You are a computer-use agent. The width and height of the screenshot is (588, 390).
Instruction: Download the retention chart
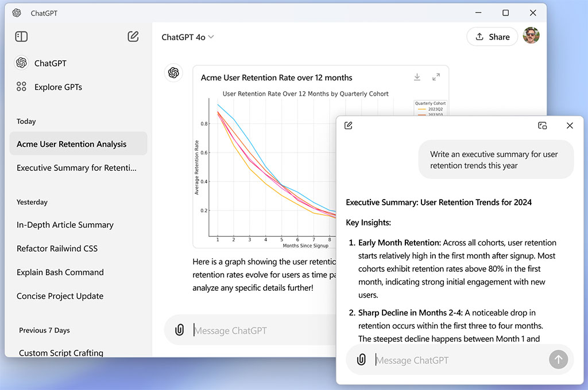(417, 77)
